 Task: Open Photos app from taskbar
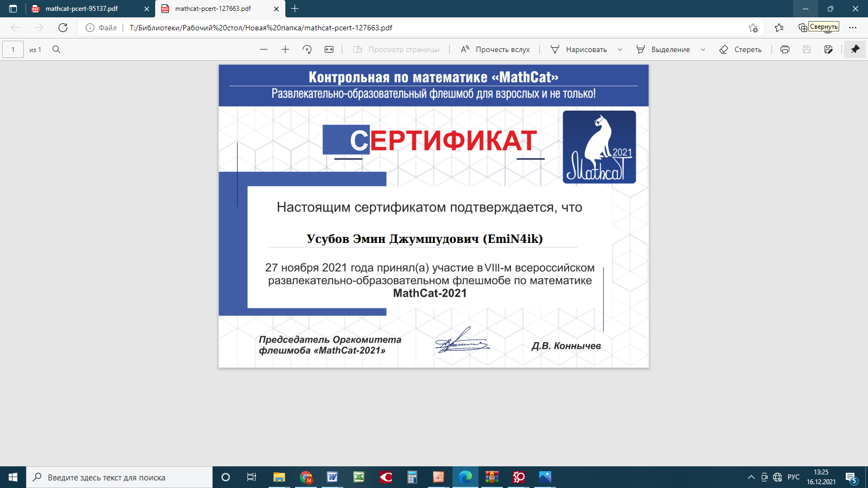coord(545,477)
